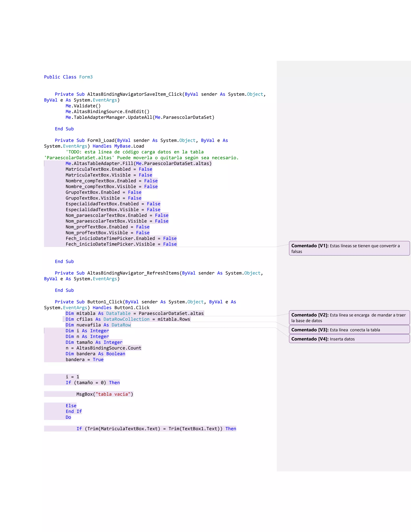Open comment V4 'Inserta datos'
The image size is (411, 532).
click(349, 339)
